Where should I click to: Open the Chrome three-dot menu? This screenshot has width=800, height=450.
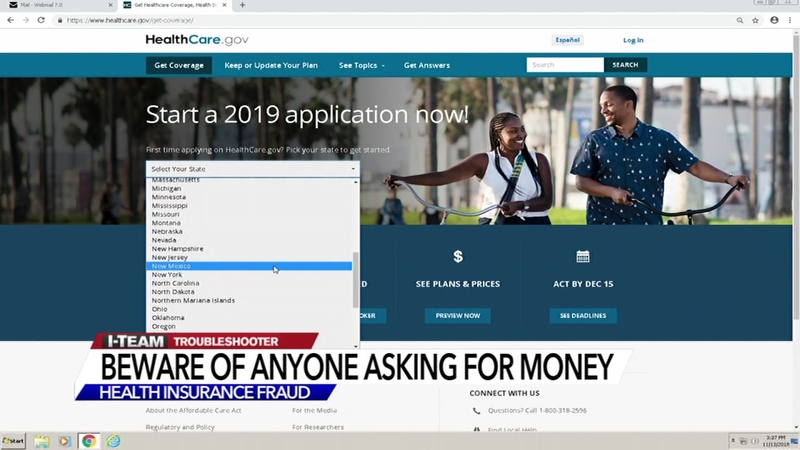(790, 20)
